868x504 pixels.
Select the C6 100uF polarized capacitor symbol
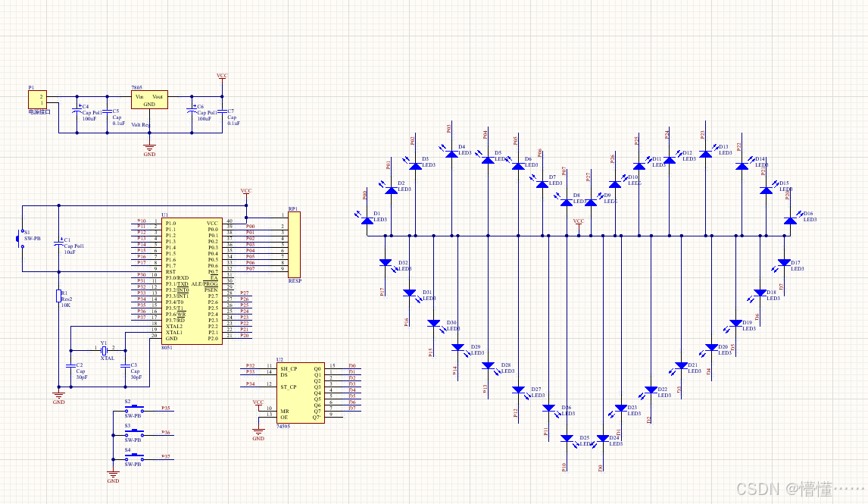[192, 111]
